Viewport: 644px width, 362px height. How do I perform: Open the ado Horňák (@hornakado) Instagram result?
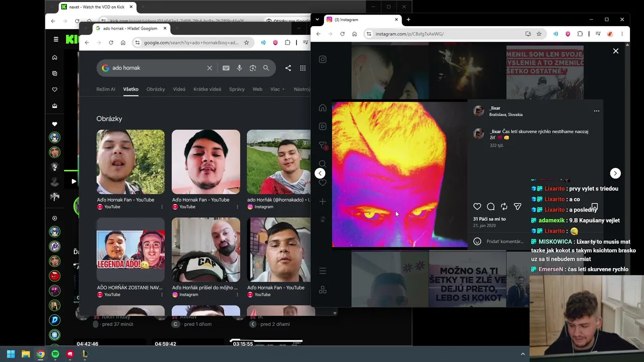[x=279, y=200]
